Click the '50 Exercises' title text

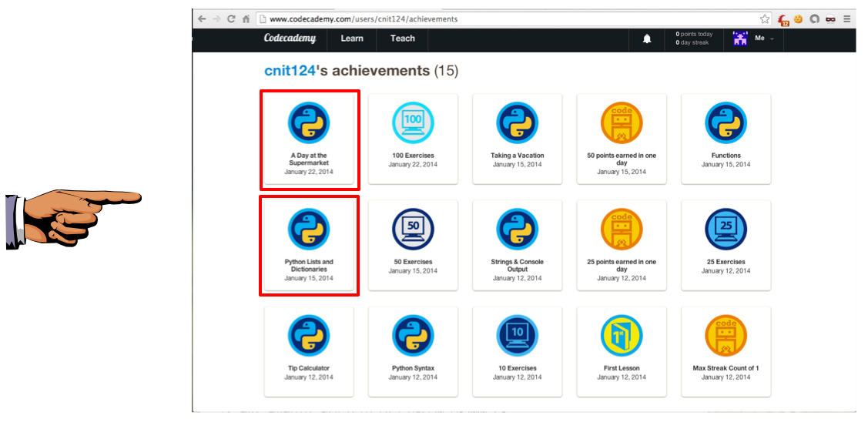pos(413,262)
